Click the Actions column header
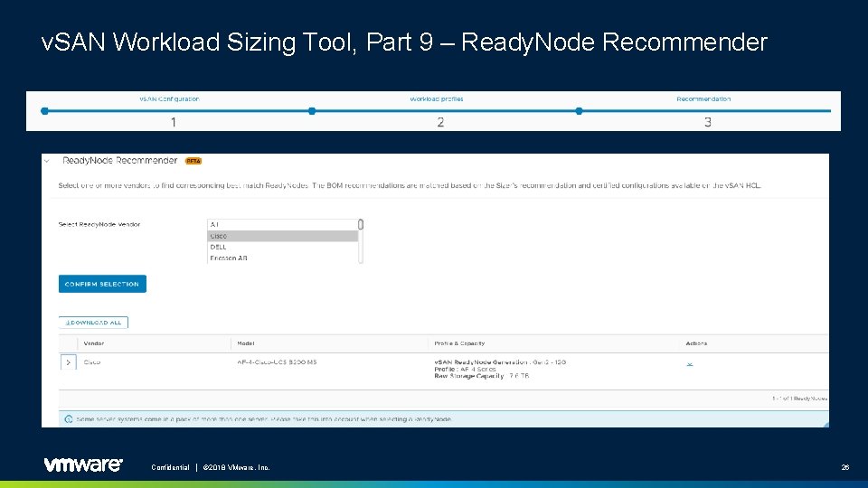This screenshot has height=488, width=868. click(x=696, y=343)
